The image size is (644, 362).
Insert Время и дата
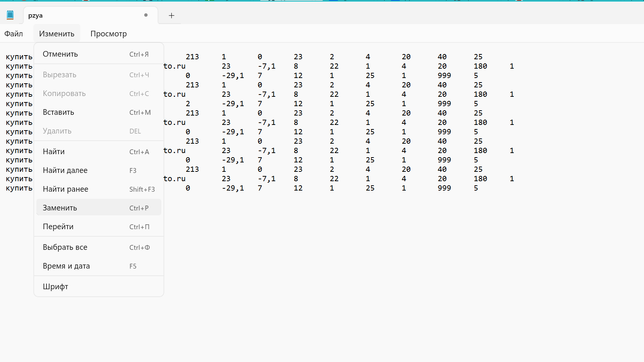click(x=99, y=266)
